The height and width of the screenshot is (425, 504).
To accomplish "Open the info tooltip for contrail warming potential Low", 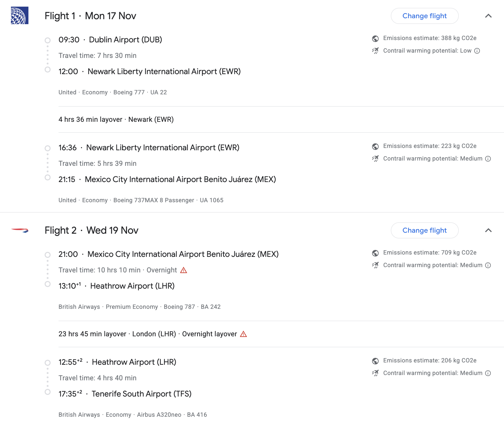I will [x=477, y=51].
